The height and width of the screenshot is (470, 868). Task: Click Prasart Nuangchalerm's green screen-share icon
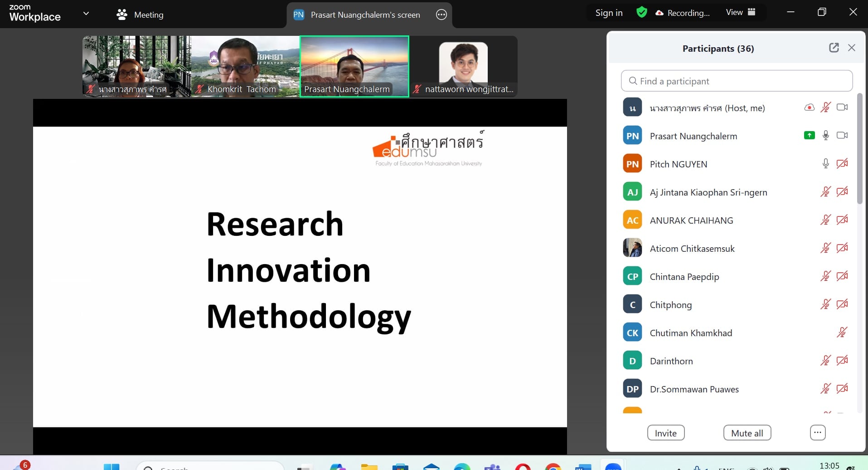809,136
